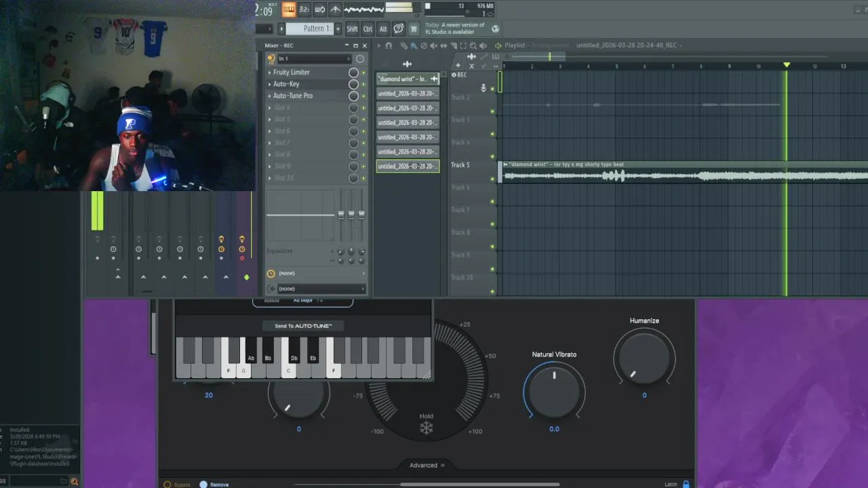This screenshot has width=868, height=488.
Task: Click the Shift button in toolbar
Action: (x=353, y=29)
